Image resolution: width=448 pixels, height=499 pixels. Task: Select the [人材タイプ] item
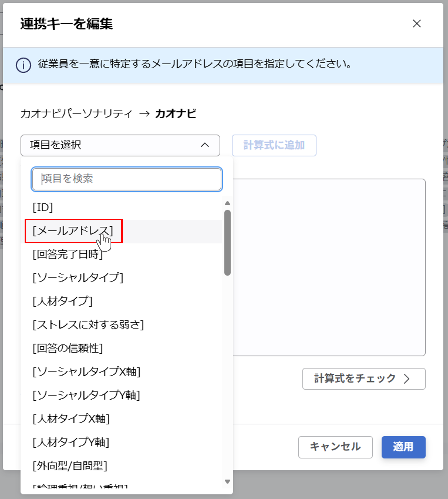(x=121, y=301)
